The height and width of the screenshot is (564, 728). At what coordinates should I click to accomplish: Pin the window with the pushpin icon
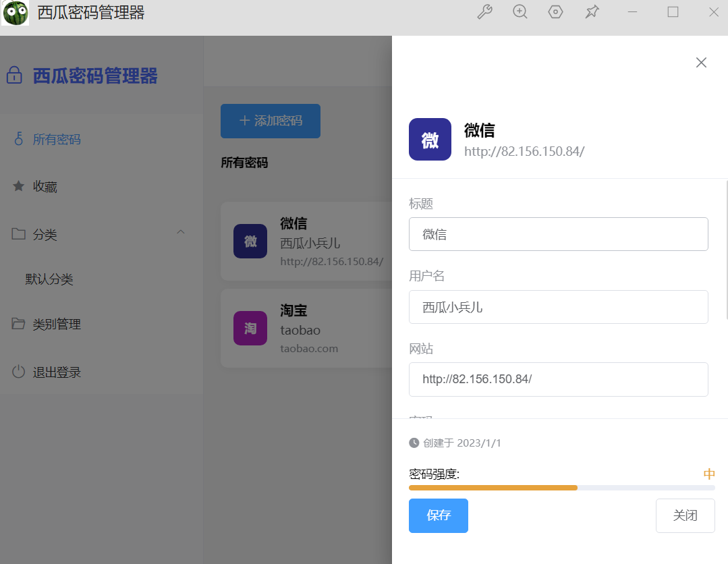click(x=592, y=11)
